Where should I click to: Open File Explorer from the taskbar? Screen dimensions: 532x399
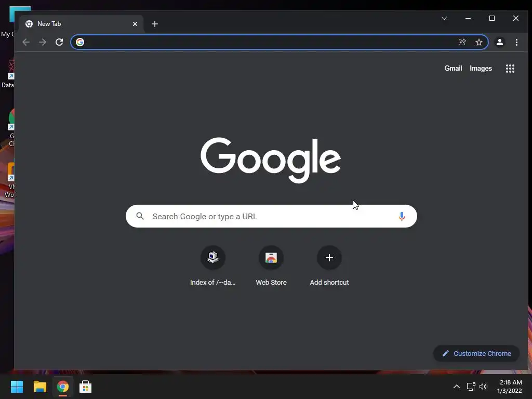click(39, 387)
